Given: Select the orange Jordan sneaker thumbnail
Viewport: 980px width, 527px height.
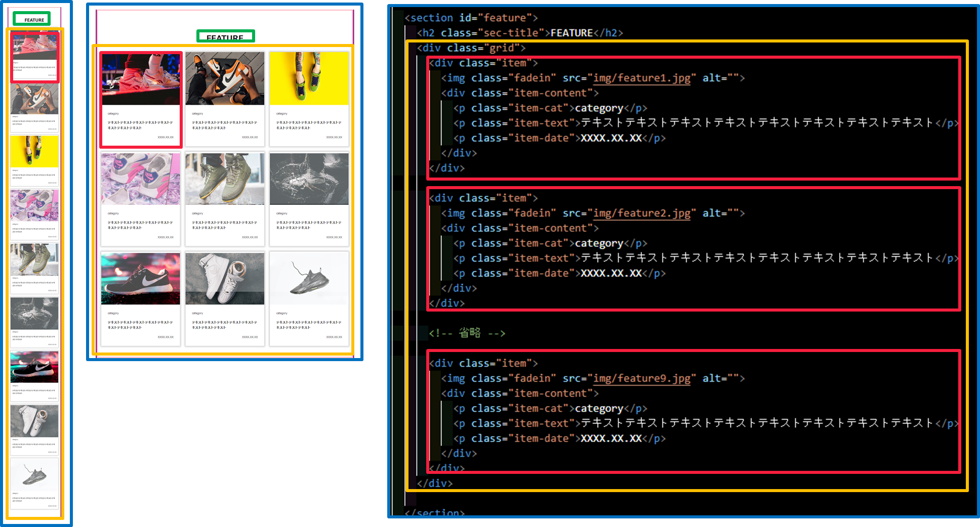Looking at the screenshot, I should pos(224,78).
